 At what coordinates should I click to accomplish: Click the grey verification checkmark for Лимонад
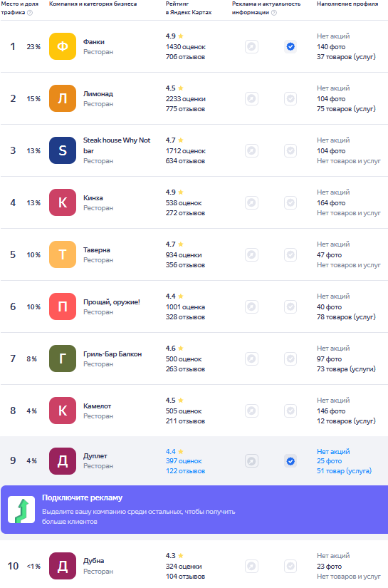(290, 99)
